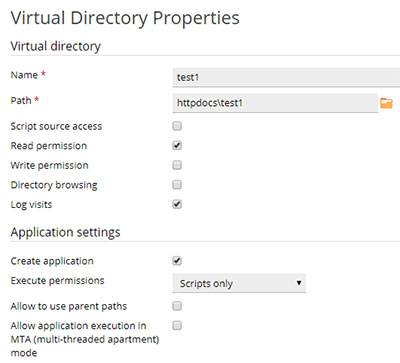Select the Virtual Directory Properties page title
Screen dimensions: 400x363
[125, 18]
